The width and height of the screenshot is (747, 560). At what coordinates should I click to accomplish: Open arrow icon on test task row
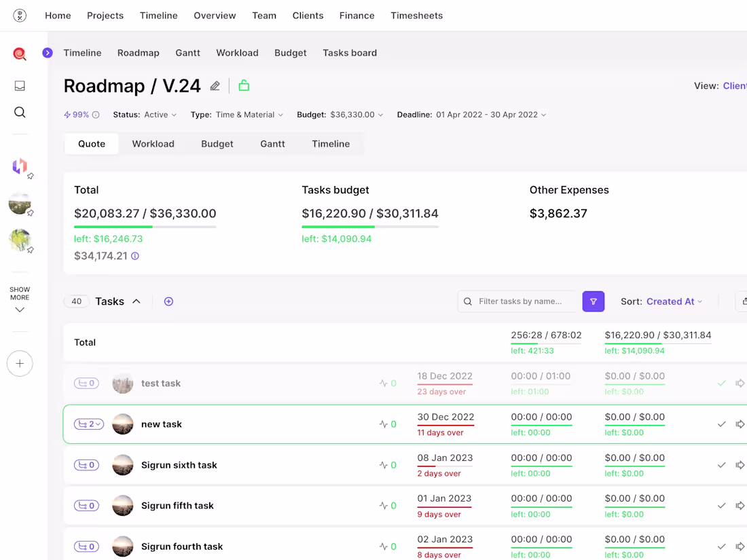click(x=740, y=384)
